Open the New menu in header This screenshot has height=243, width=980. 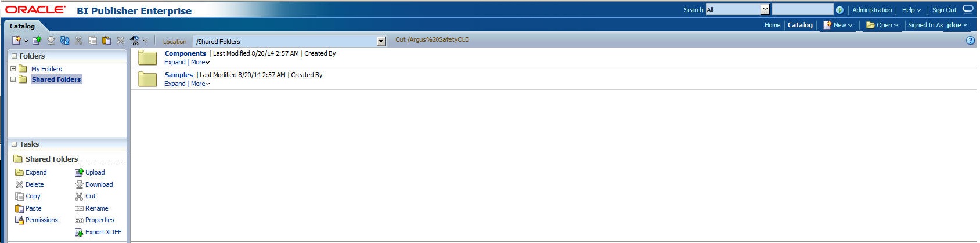coord(838,25)
